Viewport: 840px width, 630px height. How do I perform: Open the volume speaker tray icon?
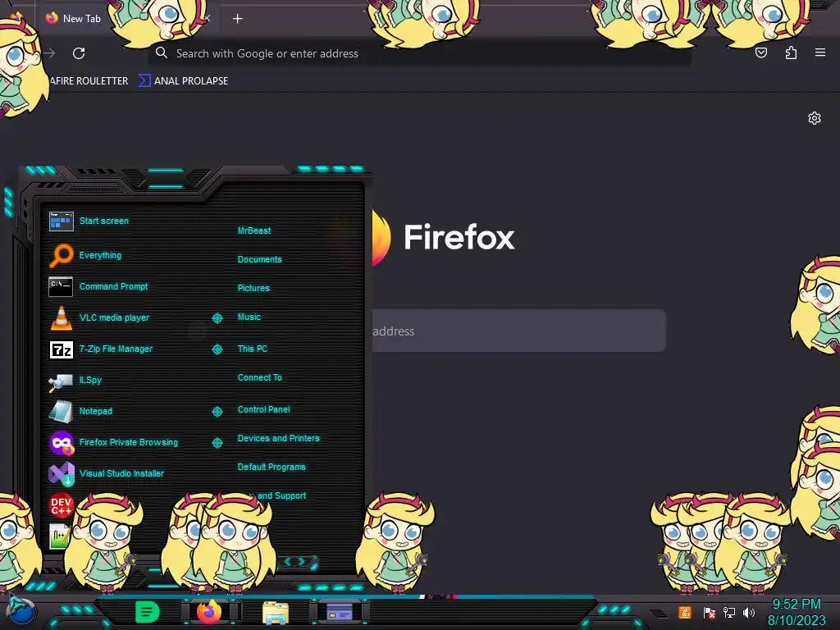[748, 612]
